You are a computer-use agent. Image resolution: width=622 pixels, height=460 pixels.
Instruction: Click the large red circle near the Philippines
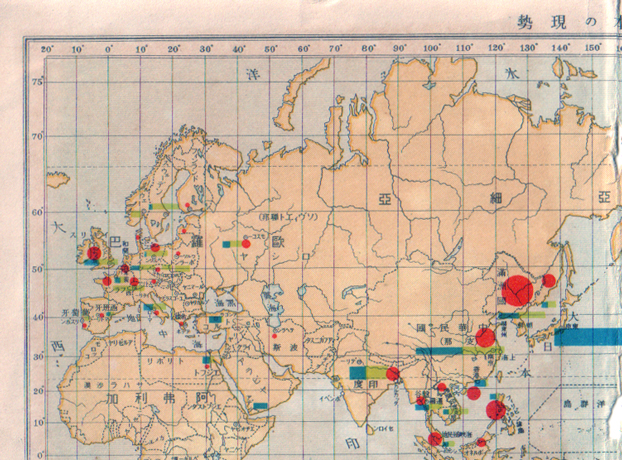[496, 409]
